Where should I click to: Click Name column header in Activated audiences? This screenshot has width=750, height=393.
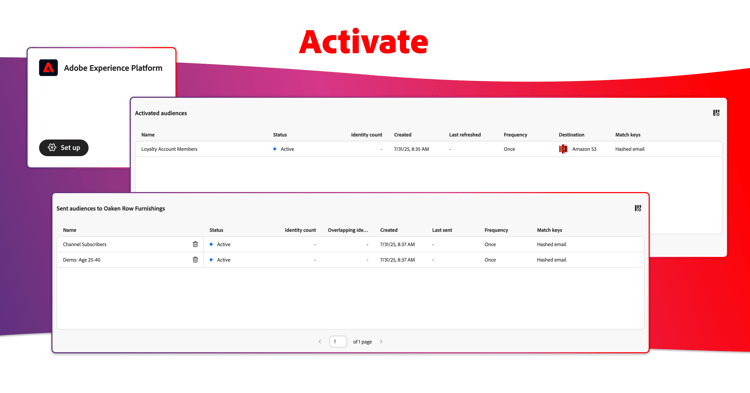coord(148,135)
